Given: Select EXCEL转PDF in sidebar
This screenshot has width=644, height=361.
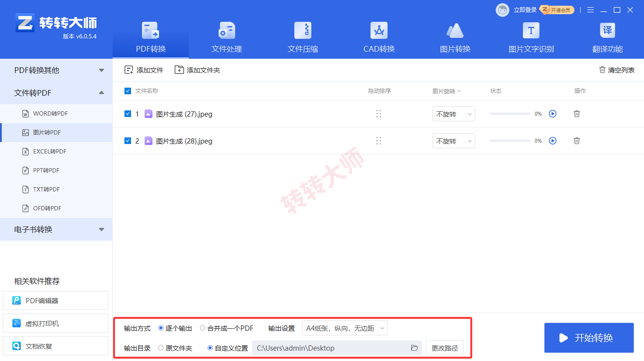Looking at the screenshot, I should pos(56,152).
